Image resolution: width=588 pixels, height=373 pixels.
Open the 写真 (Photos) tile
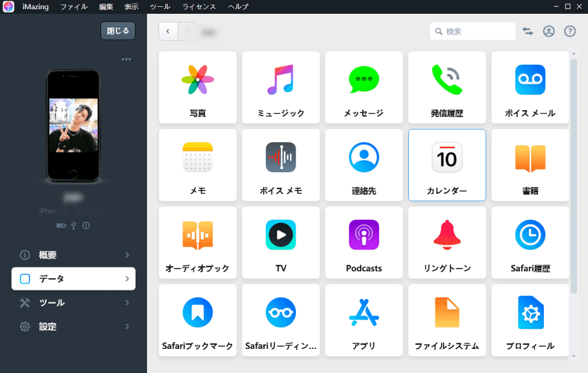(198, 87)
